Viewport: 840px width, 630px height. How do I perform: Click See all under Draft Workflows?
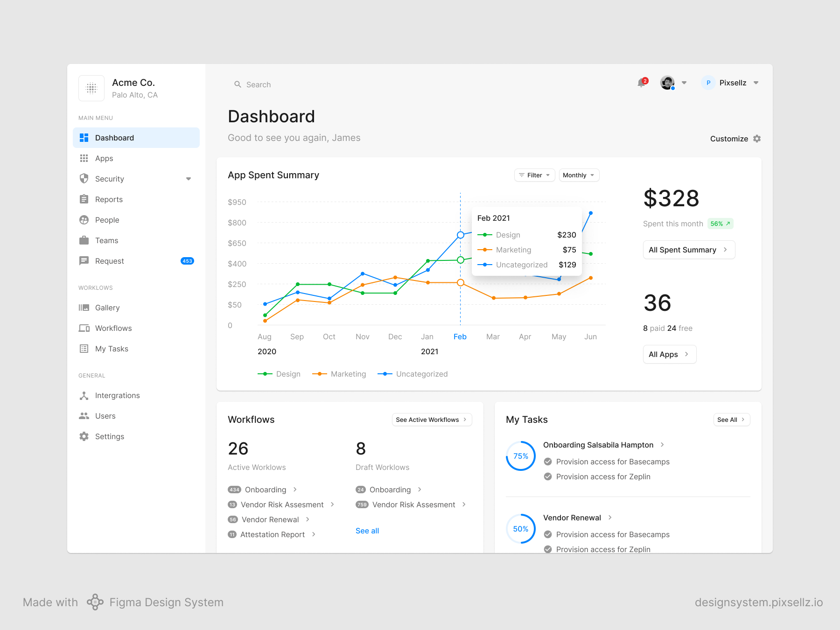(367, 531)
